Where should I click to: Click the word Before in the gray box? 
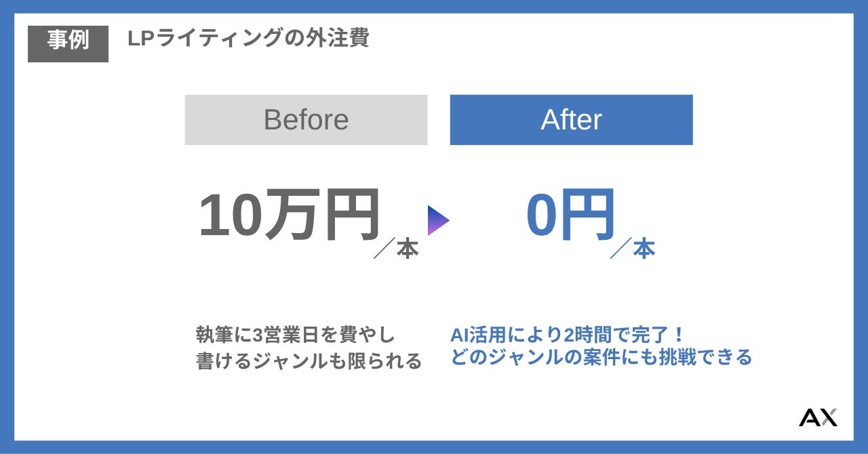pyautogui.click(x=306, y=120)
